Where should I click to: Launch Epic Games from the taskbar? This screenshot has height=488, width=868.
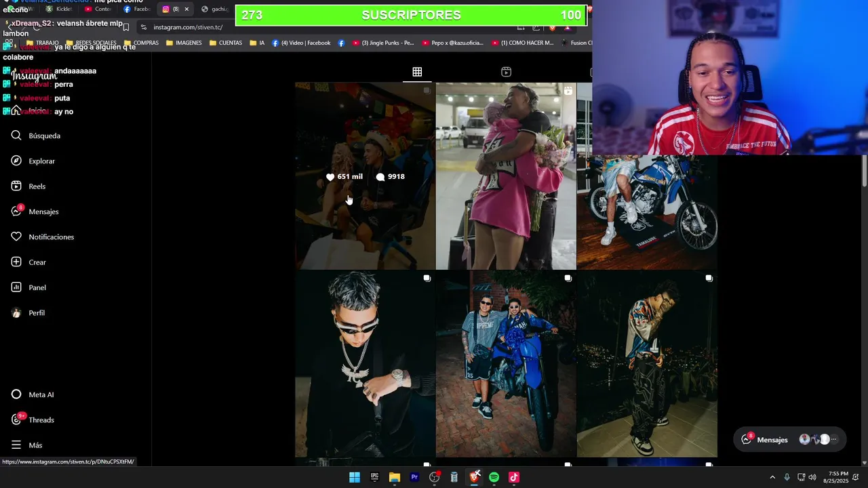point(374,477)
